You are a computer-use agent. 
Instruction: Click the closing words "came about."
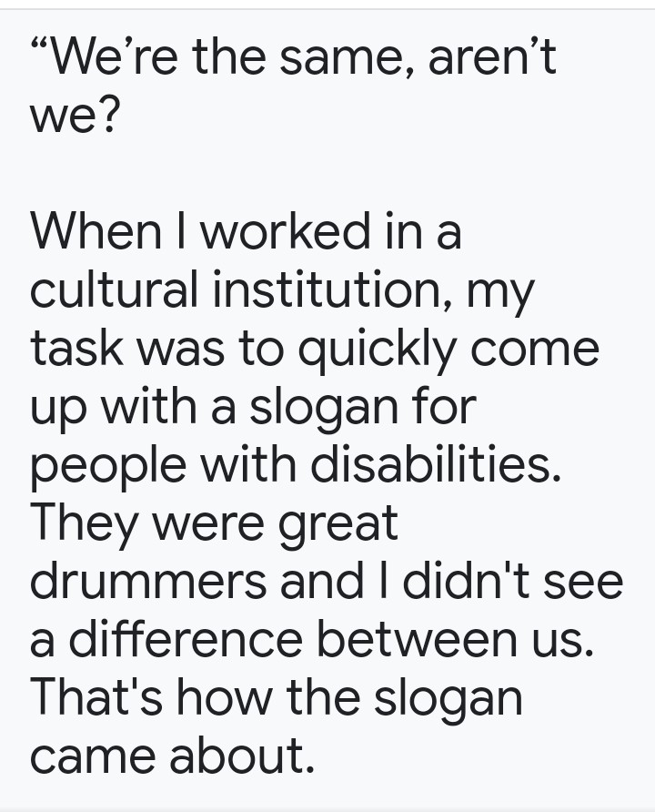172,755
